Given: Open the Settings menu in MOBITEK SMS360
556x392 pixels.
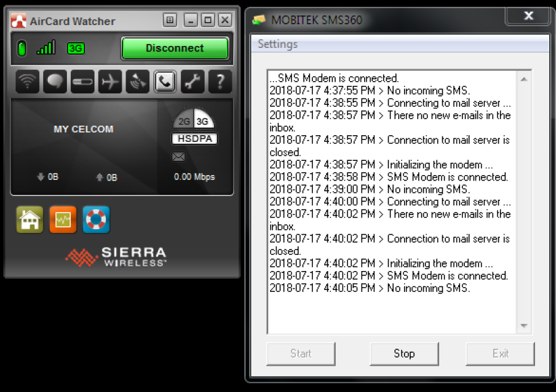Looking at the screenshot, I should 278,45.
